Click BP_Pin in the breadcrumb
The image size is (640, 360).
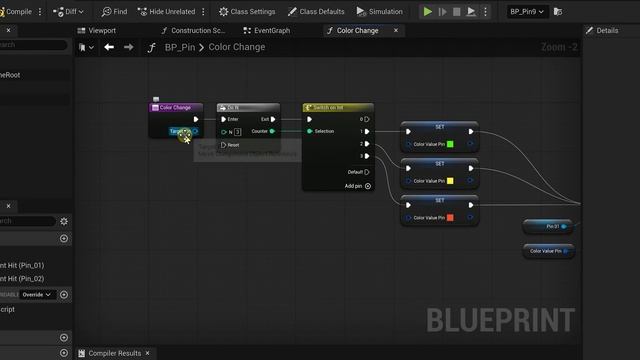(180, 47)
